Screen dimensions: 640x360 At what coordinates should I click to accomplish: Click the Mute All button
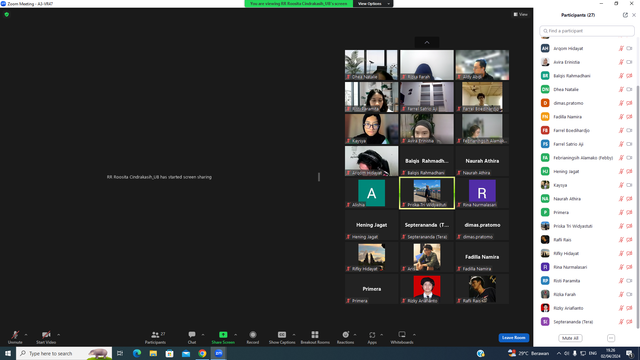[x=570, y=338]
